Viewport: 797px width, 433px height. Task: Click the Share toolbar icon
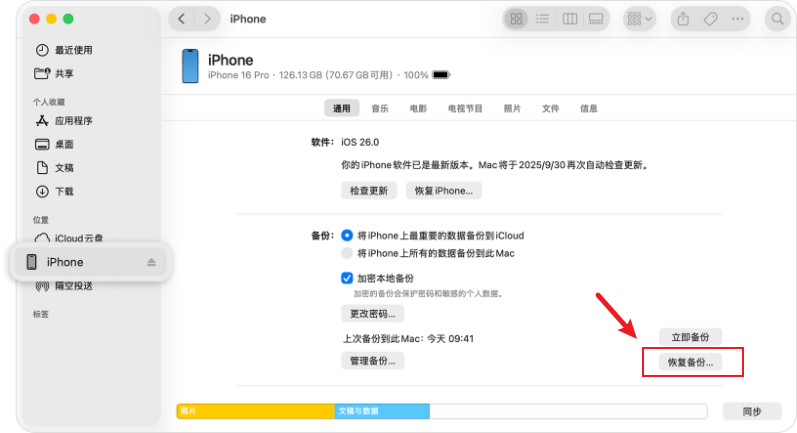click(684, 19)
